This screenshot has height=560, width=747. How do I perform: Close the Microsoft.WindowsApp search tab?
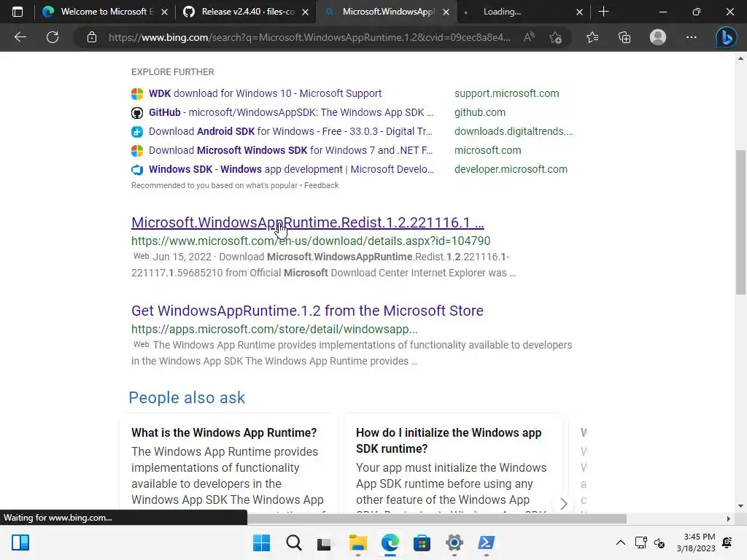tap(446, 12)
